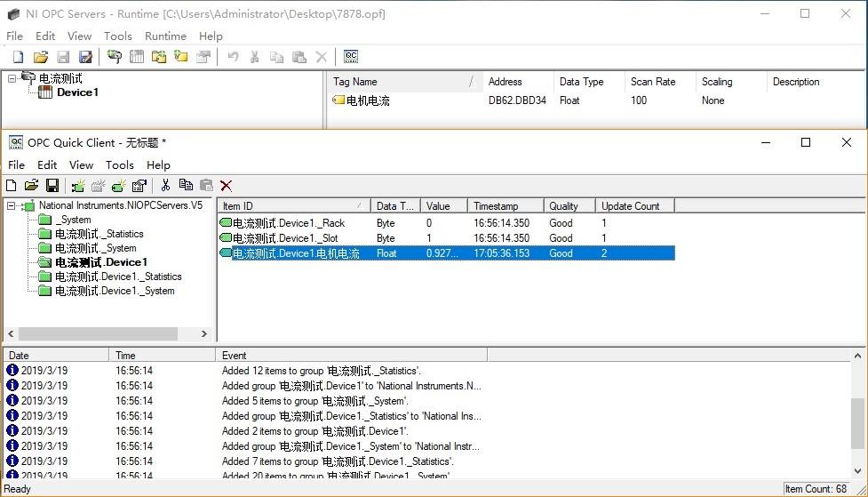The height and width of the screenshot is (497, 868).
Task: Select 电流测试.Device1._Rack item row
Action: (446, 223)
